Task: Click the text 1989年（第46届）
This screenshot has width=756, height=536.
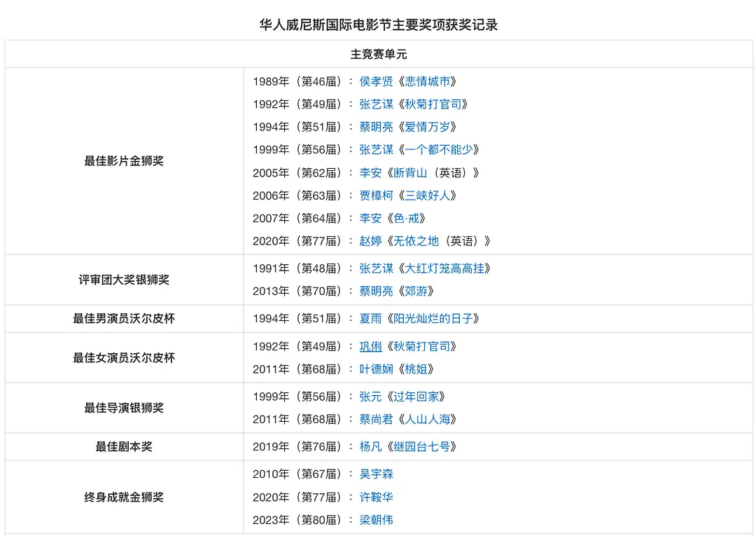Action: pyautogui.click(x=298, y=81)
